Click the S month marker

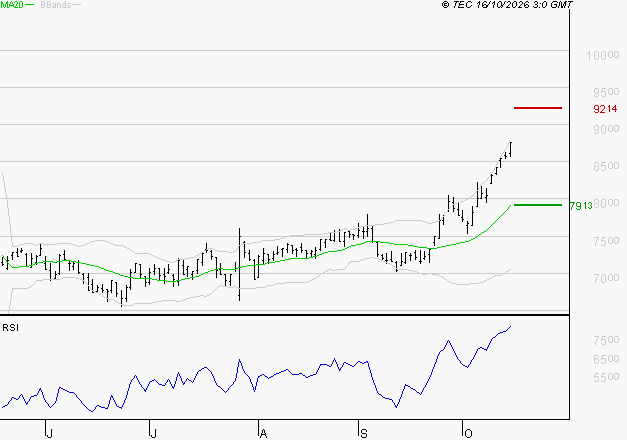pos(363,433)
